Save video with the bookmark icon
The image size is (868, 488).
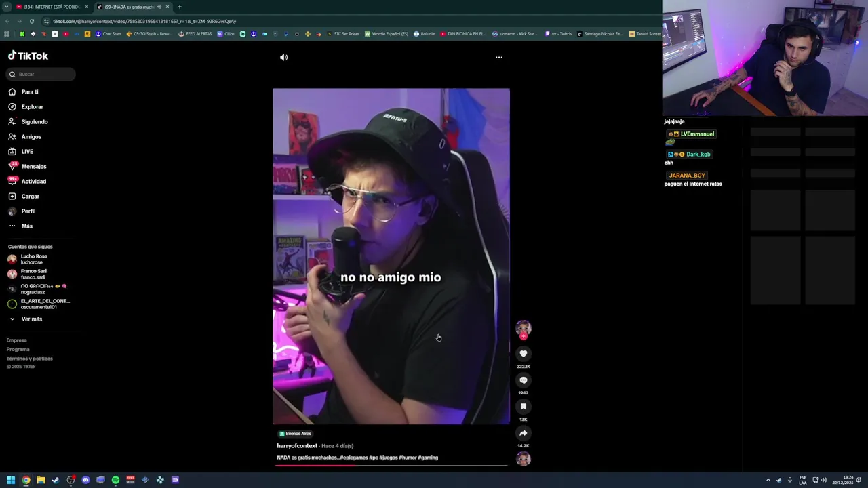523,406
